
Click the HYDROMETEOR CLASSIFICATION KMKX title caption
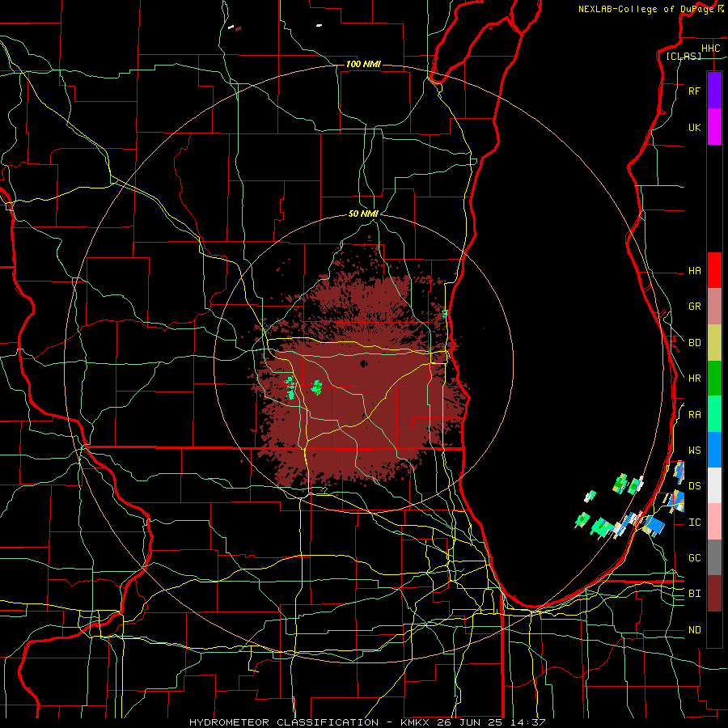click(366, 722)
